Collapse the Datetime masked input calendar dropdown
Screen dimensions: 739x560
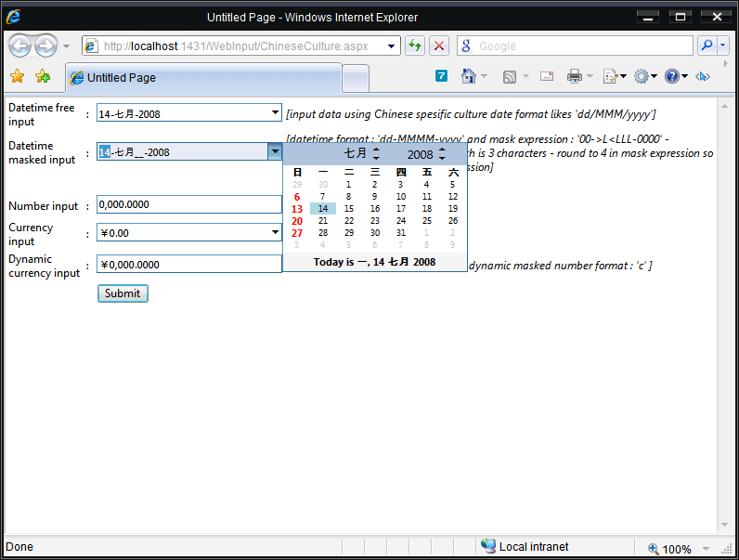[x=275, y=151]
